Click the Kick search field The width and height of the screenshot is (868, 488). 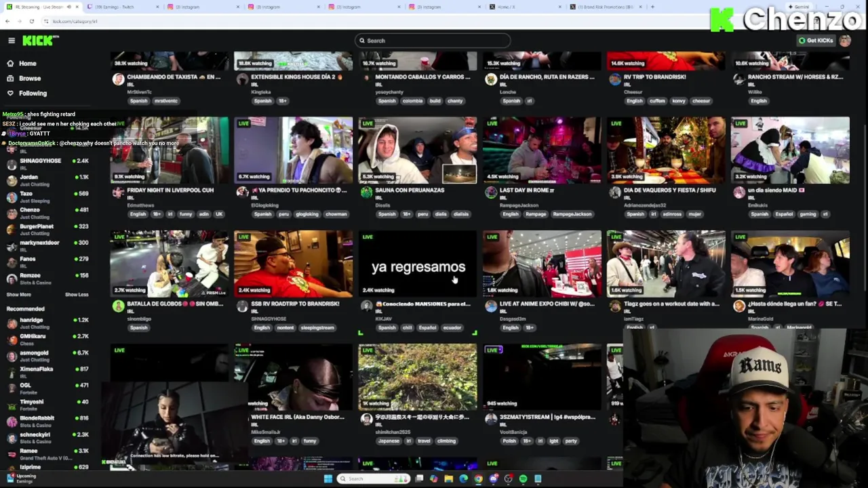point(433,41)
